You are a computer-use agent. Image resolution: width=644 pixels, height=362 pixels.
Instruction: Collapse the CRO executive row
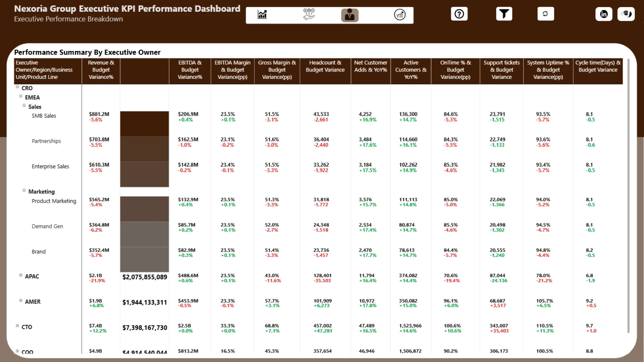pyautogui.click(x=17, y=87)
